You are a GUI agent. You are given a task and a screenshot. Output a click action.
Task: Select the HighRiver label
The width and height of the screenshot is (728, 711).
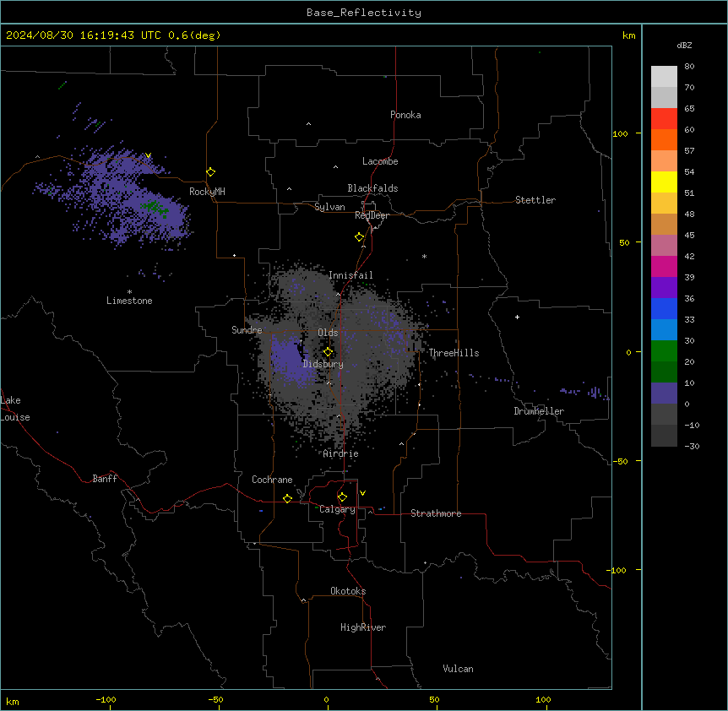click(x=363, y=627)
